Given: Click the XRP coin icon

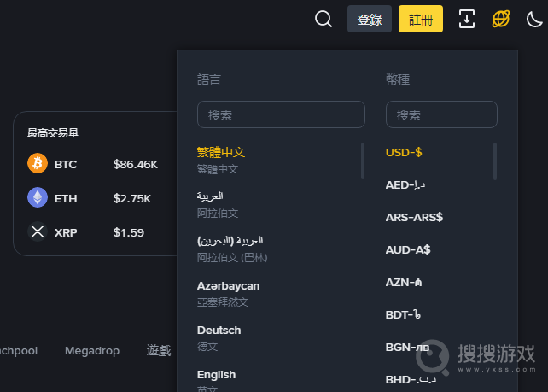Looking at the screenshot, I should click(38, 231).
